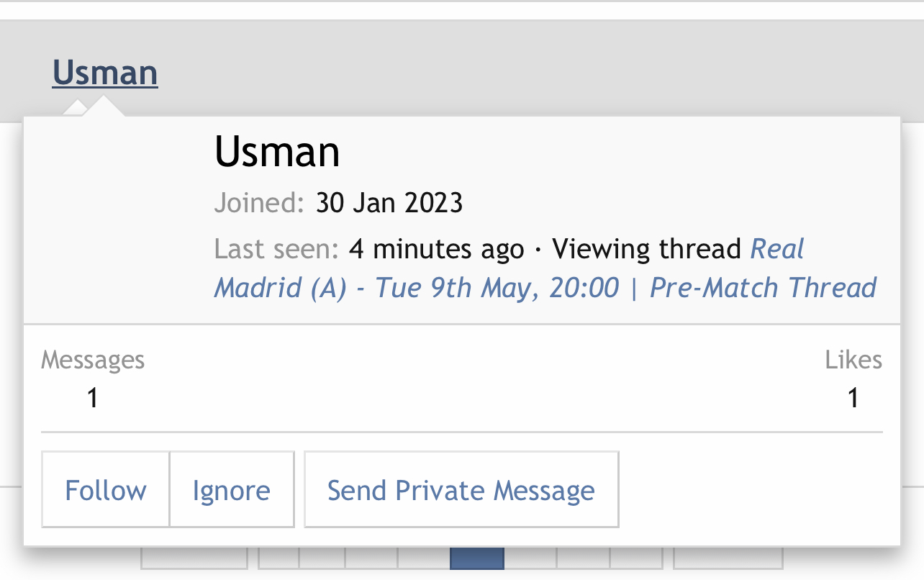Click the last small page button before the wide right one
924x580 pixels.
[636, 558]
